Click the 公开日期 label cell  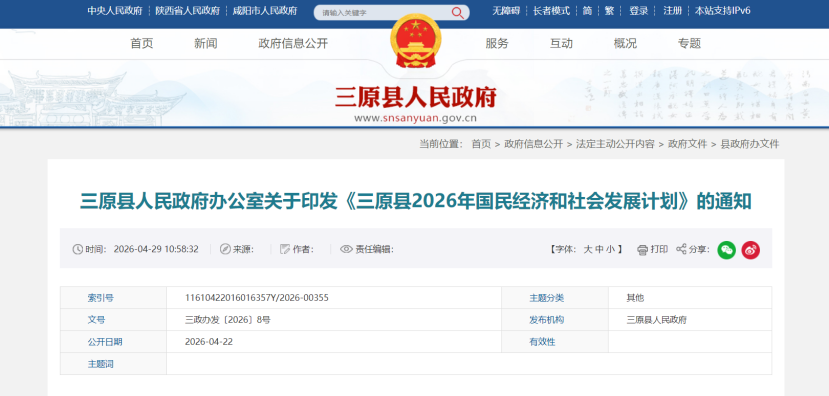coord(113,342)
